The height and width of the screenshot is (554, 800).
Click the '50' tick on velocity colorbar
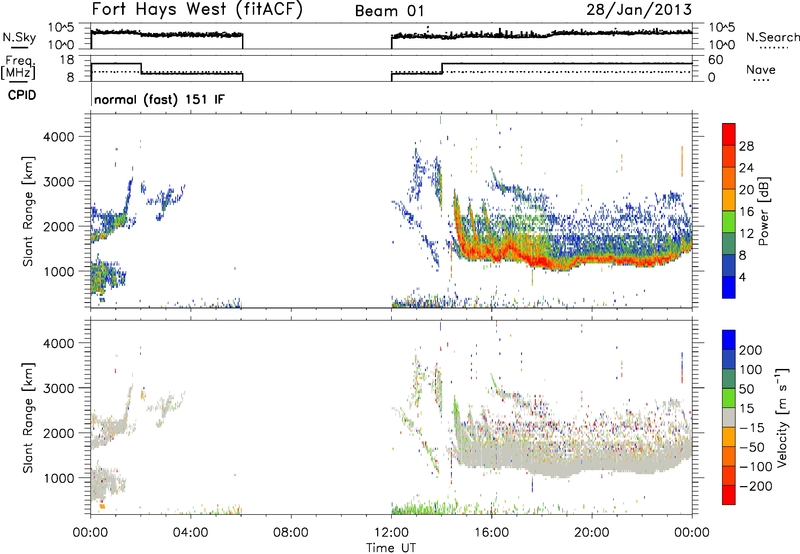tap(746, 389)
